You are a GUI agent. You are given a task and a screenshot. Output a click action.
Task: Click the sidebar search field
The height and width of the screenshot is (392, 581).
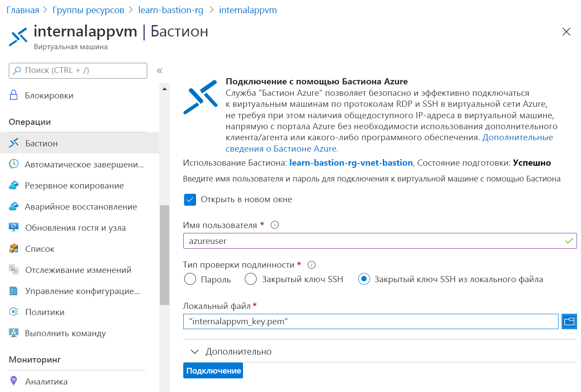[x=78, y=70]
